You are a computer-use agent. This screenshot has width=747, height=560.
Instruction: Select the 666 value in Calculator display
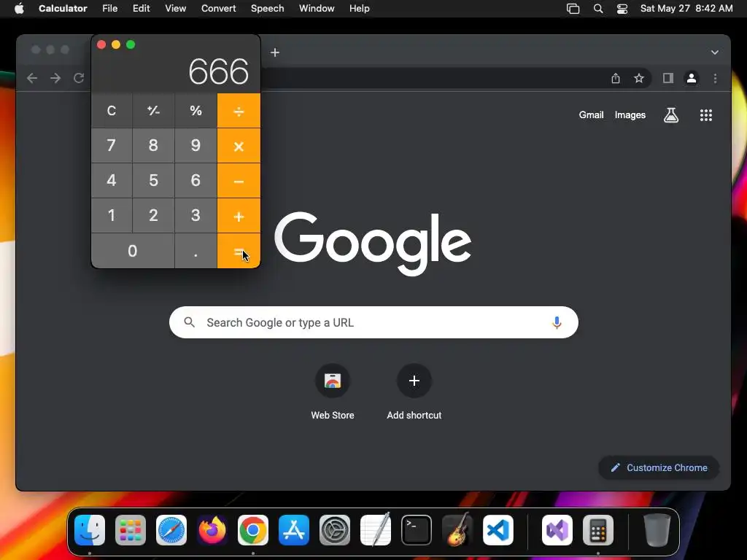[219, 72]
